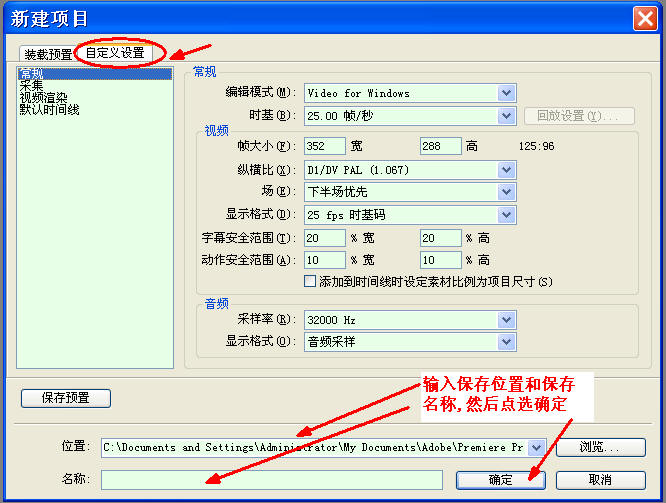Image resolution: width=666 pixels, height=503 pixels.
Task: Click the 字幕安全范围 width field
Action: click(x=325, y=238)
